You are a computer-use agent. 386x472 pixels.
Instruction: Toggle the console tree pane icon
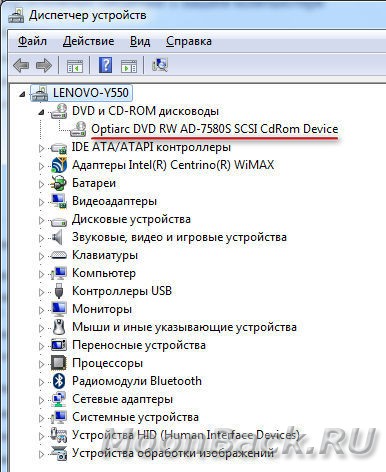point(75,66)
